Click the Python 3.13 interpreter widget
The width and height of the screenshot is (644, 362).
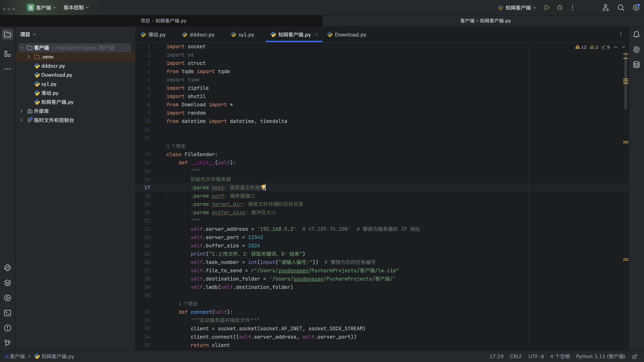[x=600, y=356]
